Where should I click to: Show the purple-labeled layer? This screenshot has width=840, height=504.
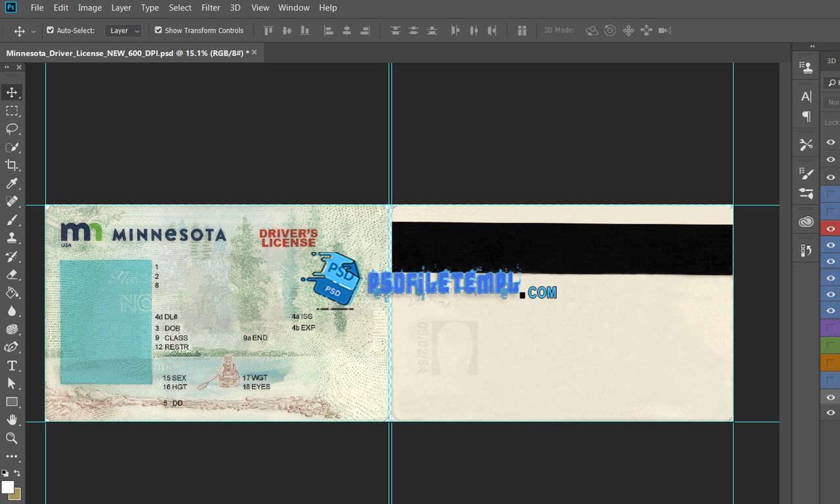coord(831,327)
